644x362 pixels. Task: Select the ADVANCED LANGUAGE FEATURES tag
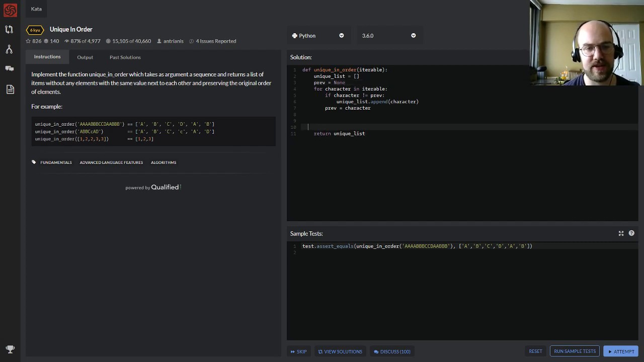pos(111,162)
